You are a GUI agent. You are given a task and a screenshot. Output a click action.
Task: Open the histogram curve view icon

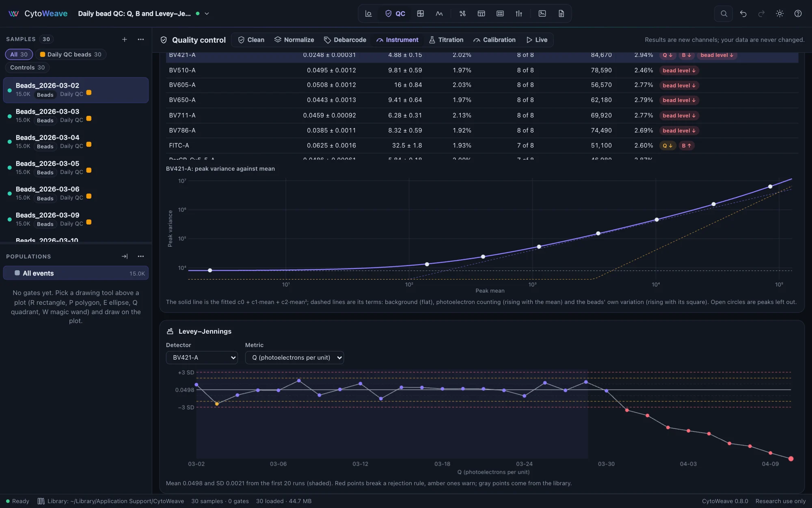(x=439, y=13)
